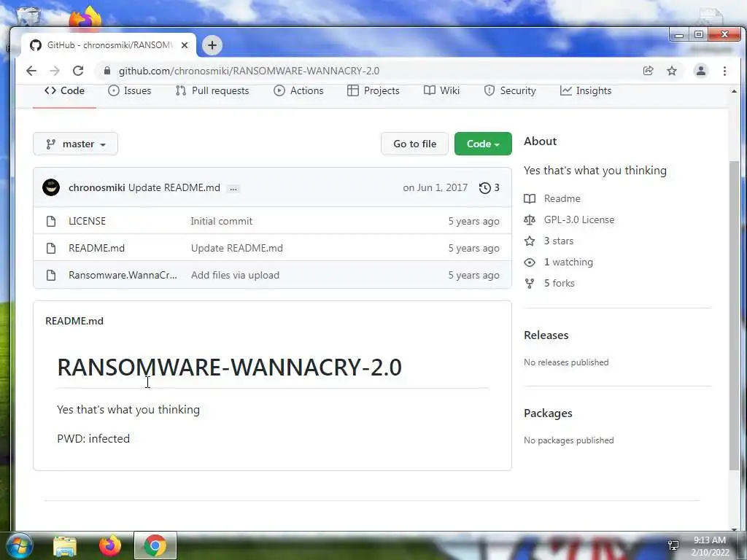Click the chronosmiki avatar image

pos(51,187)
